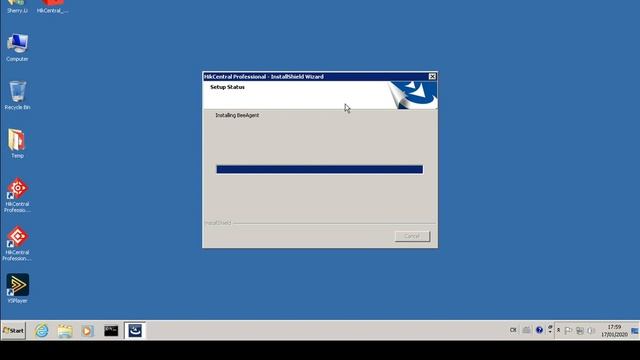
Task: Open the Temp folder on desktop
Action: click(17, 144)
